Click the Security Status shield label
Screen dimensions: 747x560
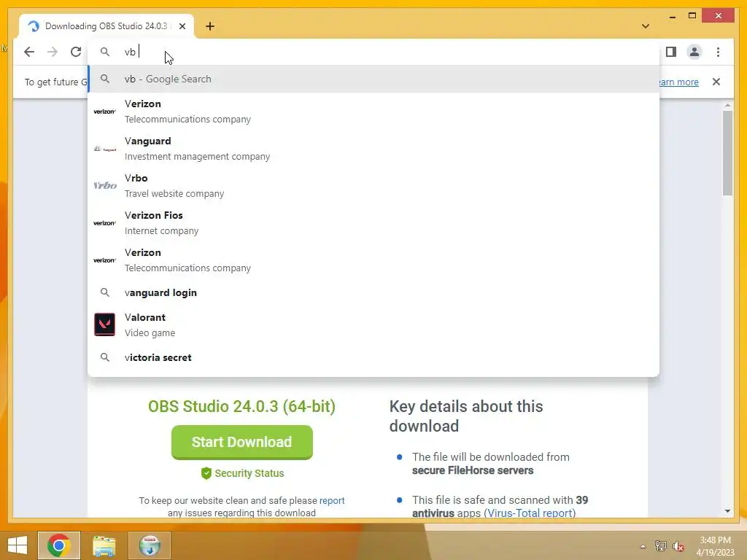click(242, 473)
